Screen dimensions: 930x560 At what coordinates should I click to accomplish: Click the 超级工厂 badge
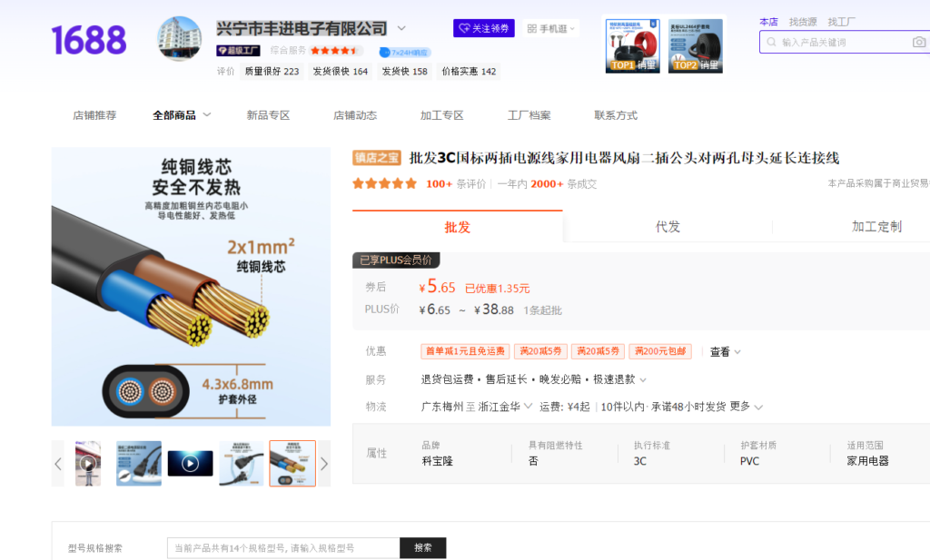[238, 51]
